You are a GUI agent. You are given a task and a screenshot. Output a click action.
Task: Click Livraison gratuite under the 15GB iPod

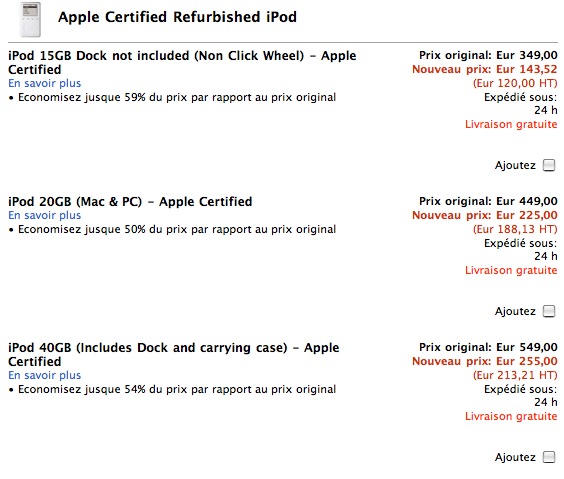pyautogui.click(x=511, y=124)
